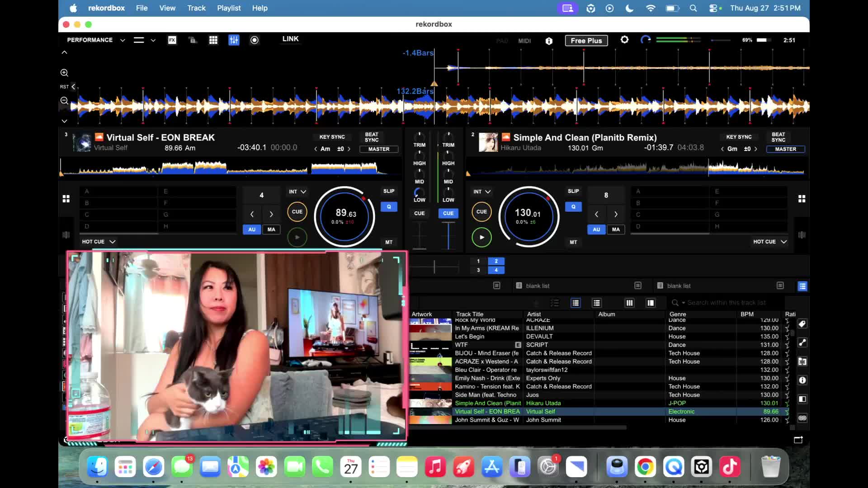Expand the waveform with the down chevron
Image resolution: width=868 pixels, height=488 pixels.
[x=64, y=121]
